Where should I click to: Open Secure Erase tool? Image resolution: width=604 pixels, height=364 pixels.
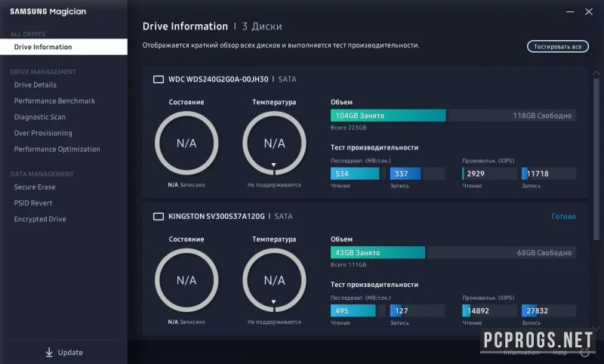35,187
